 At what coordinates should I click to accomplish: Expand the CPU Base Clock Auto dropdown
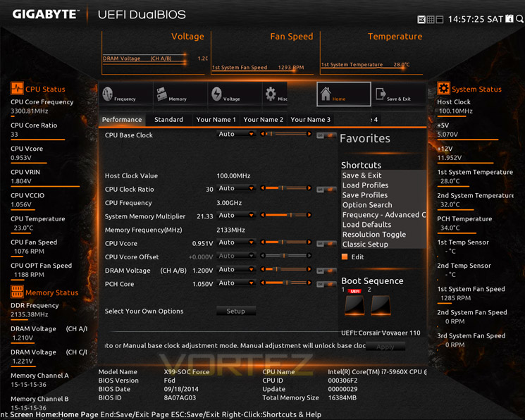tap(236, 134)
